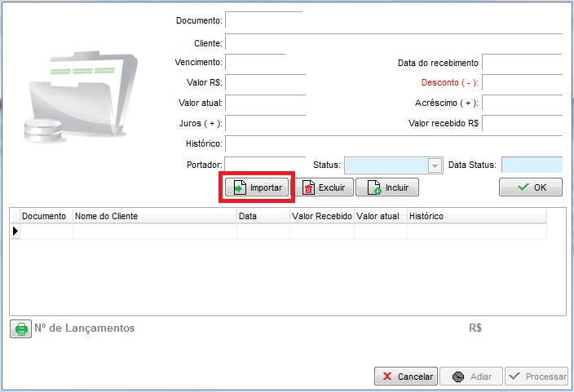Focus the Cliente text field
This screenshot has width=574, height=392.
(393, 42)
